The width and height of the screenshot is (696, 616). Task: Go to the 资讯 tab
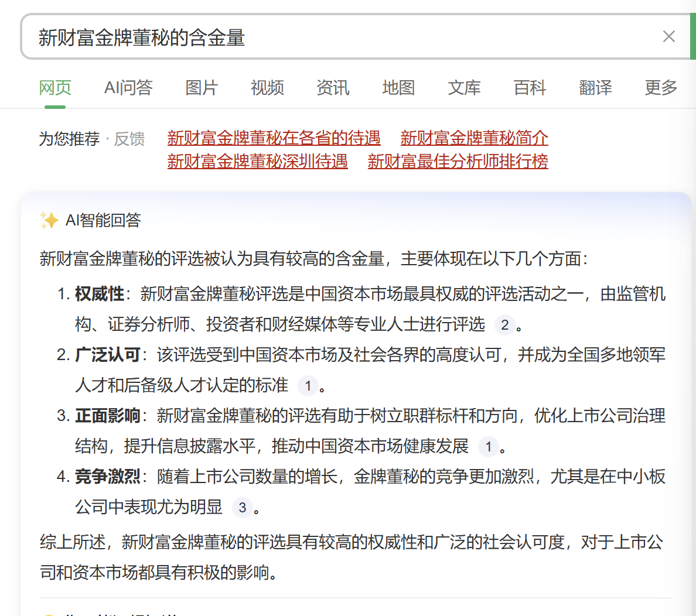[333, 88]
